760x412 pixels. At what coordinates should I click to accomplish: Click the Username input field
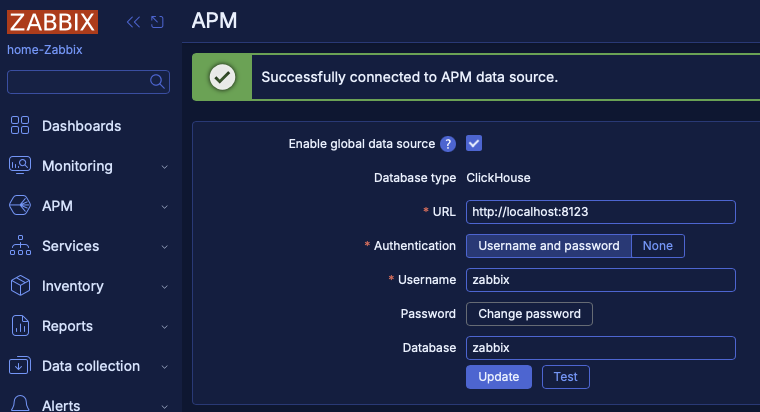(x=601, y=280)
